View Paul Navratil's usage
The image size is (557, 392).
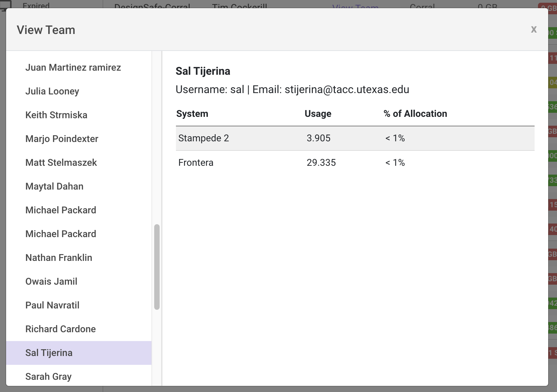[x=52, y=305]
